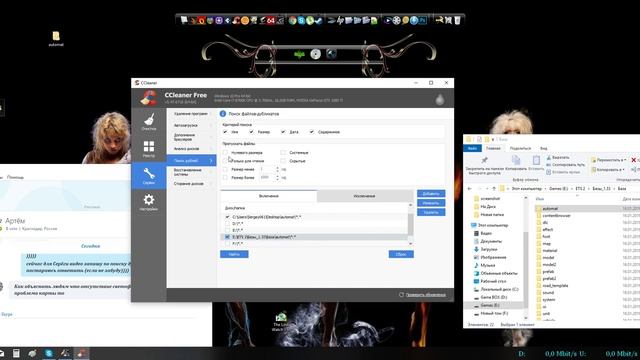Viewport: 640px width, 360px height.
Task: Click the chevron after Games (E:) in breadcrumb
Action: (x=572, y=189)
